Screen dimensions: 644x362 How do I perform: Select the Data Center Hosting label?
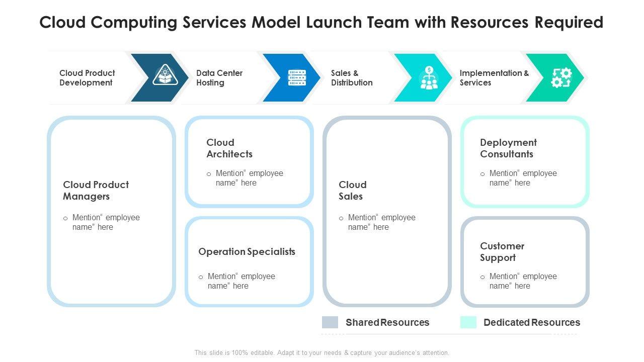(219, 78)
